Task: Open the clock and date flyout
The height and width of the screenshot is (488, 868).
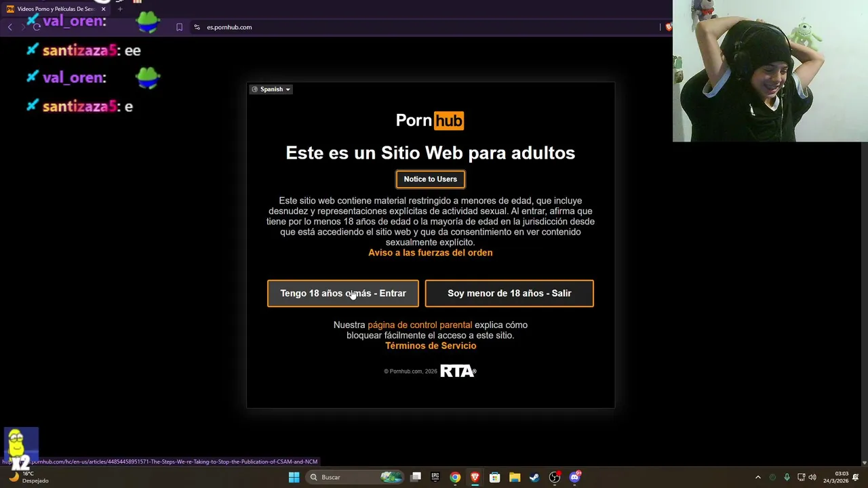Action: point(836,477)
